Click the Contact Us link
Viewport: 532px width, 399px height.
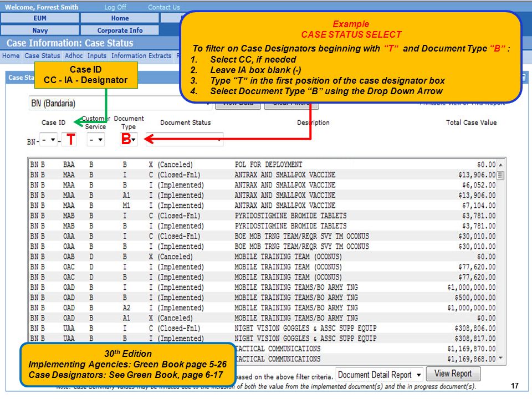[164, 7]
